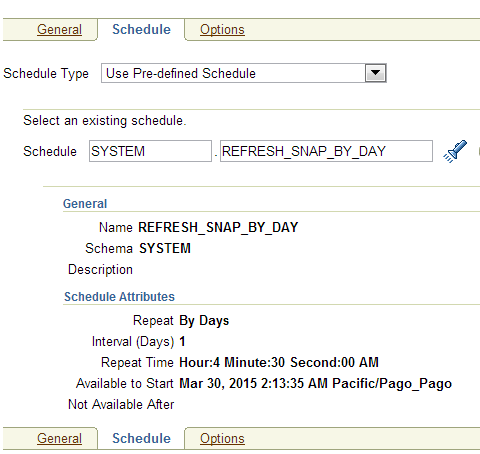Click the Schedule Attributes section heading
Screen dimensions: 480x454
[x=119, y=297]
